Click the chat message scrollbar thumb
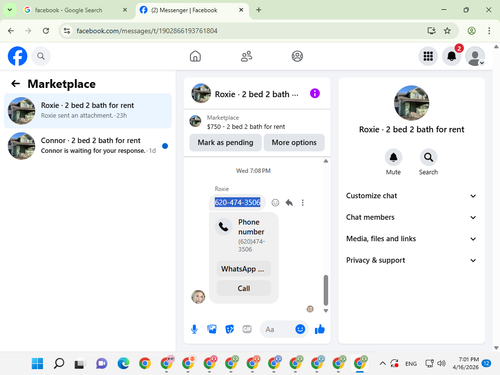Screen dimensions: 500x375 coord(326,290)
